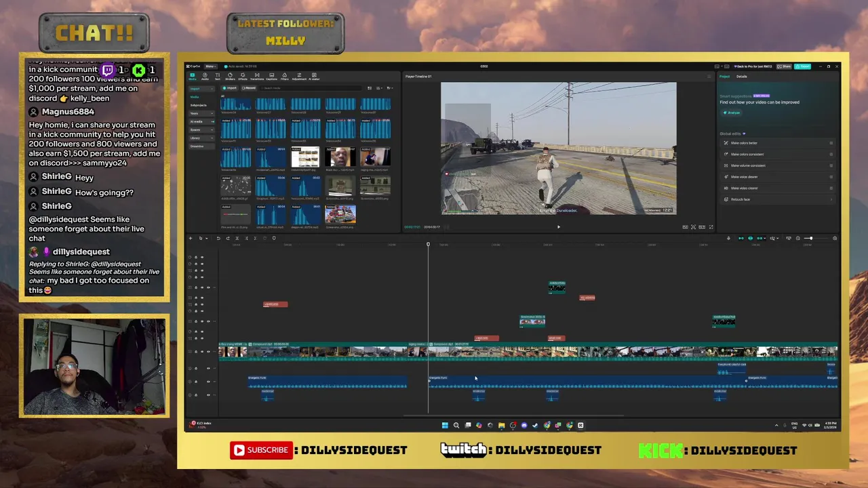Click the redo icon in timeline toolbar
Viewport: 868px width, 488px height.
[228, 238]
